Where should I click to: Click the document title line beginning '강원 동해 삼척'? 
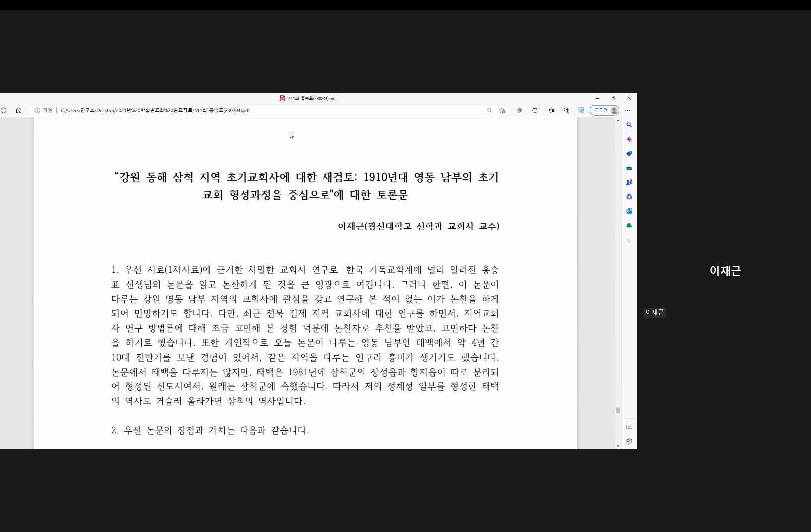[306, 177]
